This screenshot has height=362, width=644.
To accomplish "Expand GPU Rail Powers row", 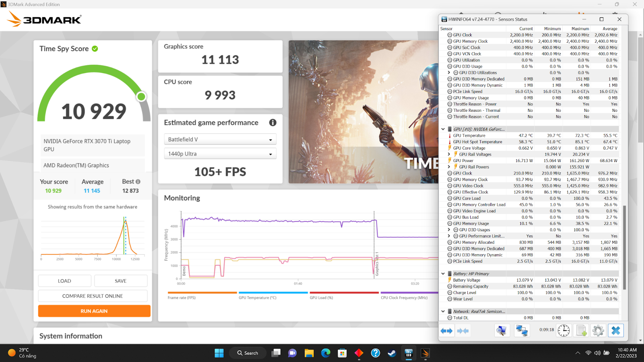I will 449,167.
